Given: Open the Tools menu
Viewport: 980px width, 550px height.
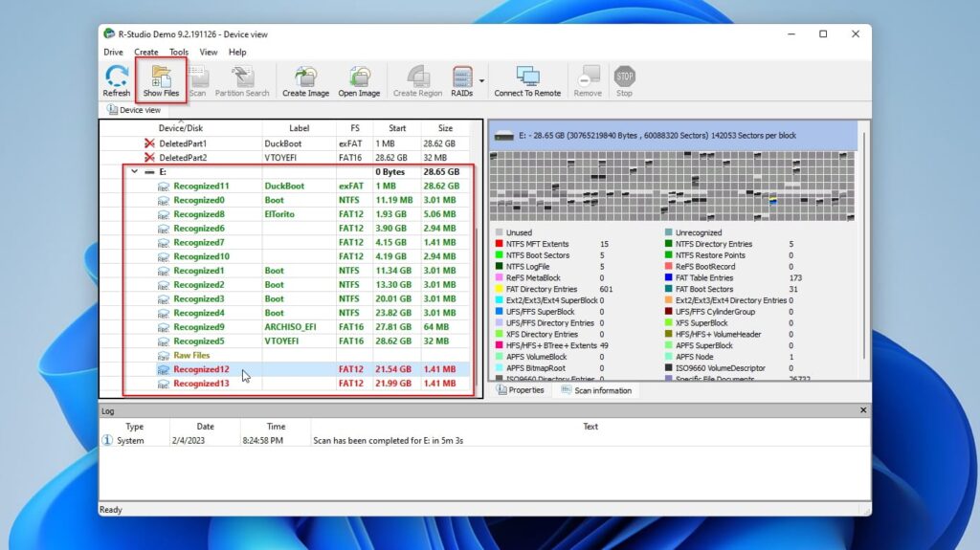Looking at the screenshot, I should [x=179, y=52].
